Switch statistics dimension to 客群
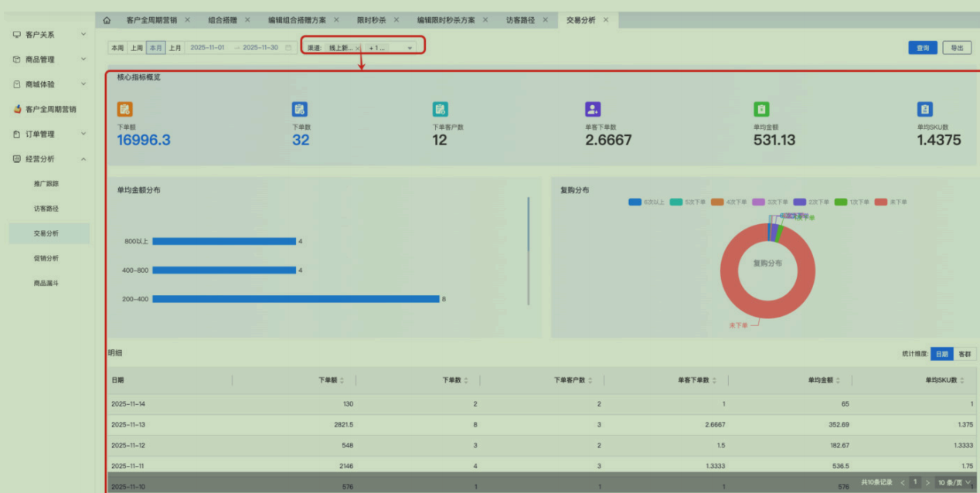980x493 pixels. (965, 354)
